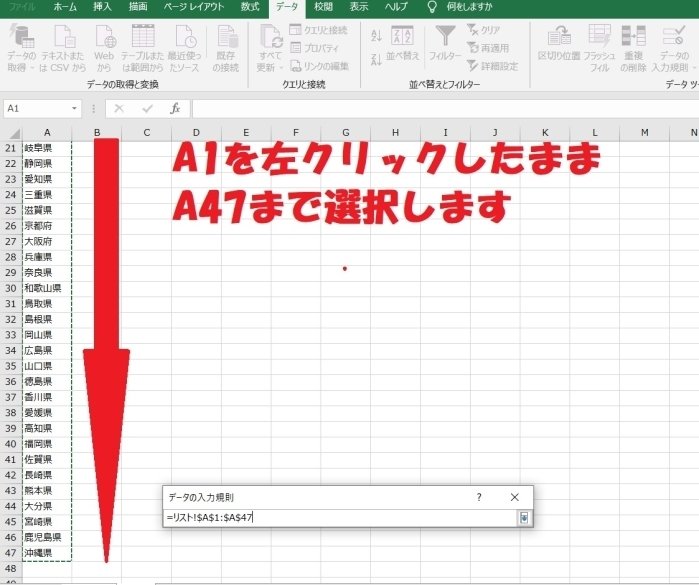Click cell containing 福岡県
Viewport: 699px width, 585px height.
47,444
